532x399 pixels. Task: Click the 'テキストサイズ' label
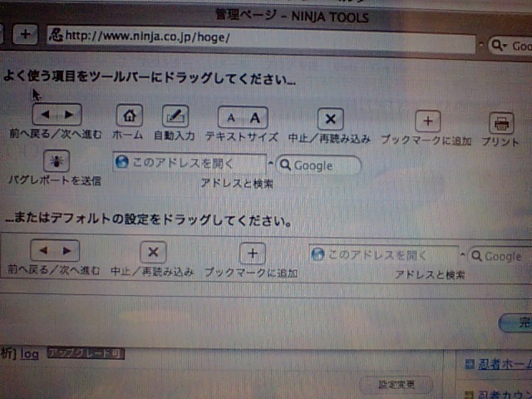click(x=242, y=136)
